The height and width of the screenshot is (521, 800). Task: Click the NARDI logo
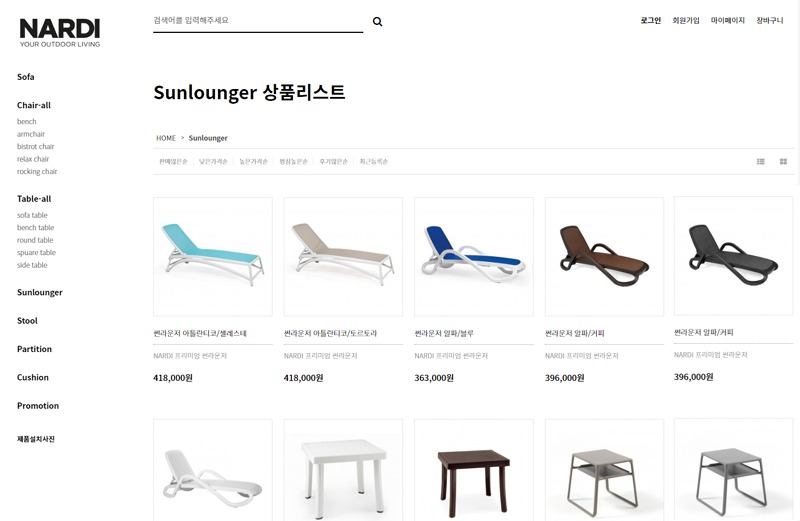pyautogui.click(x=60, y=33)
